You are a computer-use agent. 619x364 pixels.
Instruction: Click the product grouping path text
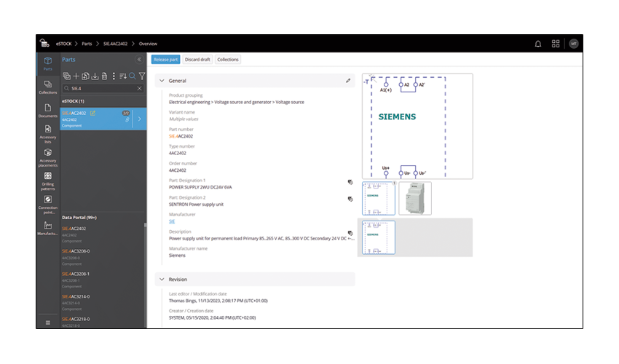click(237, 102)
